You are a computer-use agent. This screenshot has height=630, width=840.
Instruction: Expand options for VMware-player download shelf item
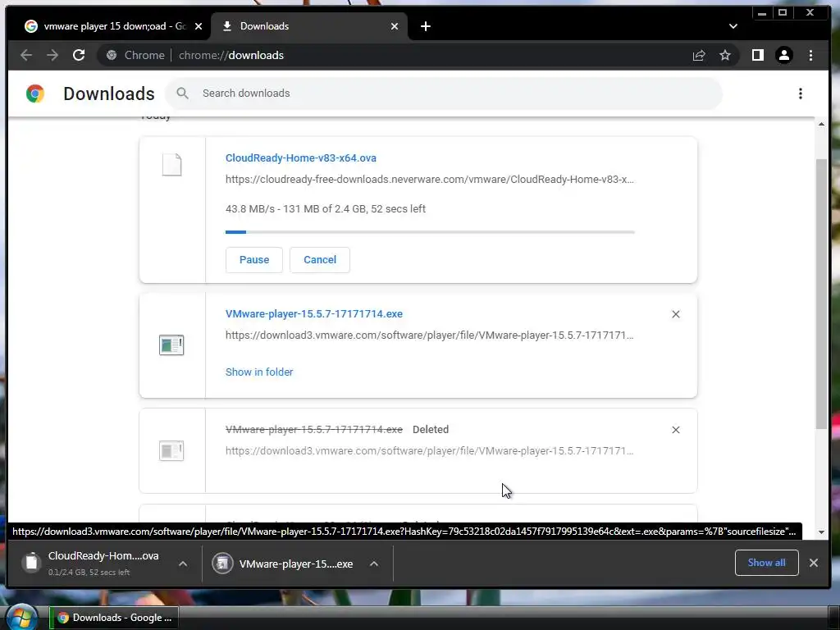coord(374,564)
